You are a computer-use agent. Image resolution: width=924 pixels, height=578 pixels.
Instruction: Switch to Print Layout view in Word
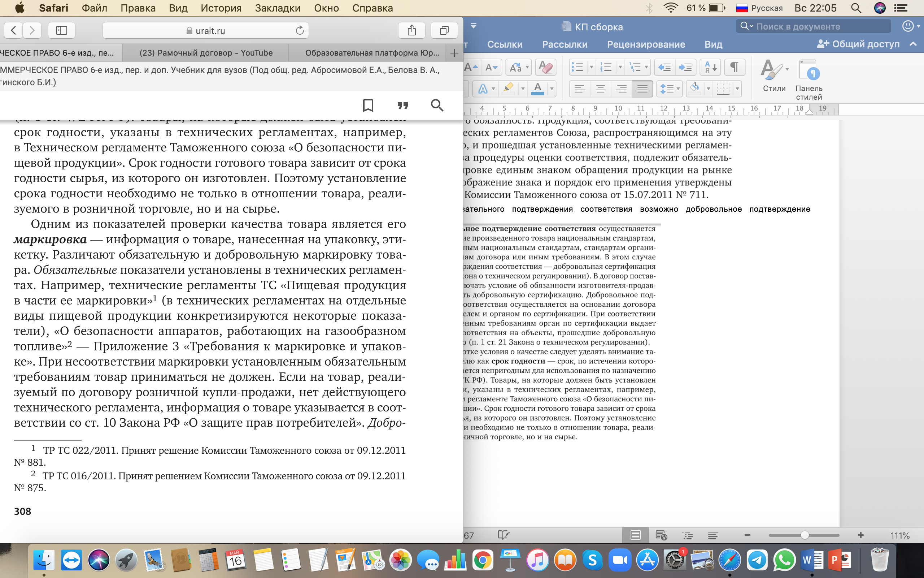coord(635,536)
